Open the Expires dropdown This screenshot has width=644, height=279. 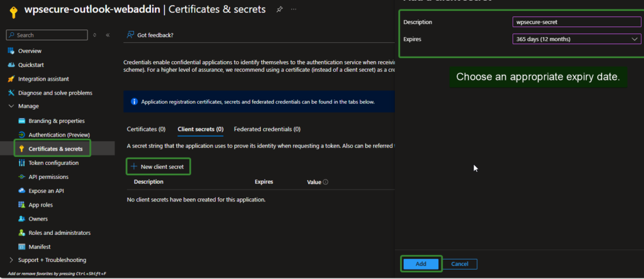pyautogui.click(x=576, y=39)
